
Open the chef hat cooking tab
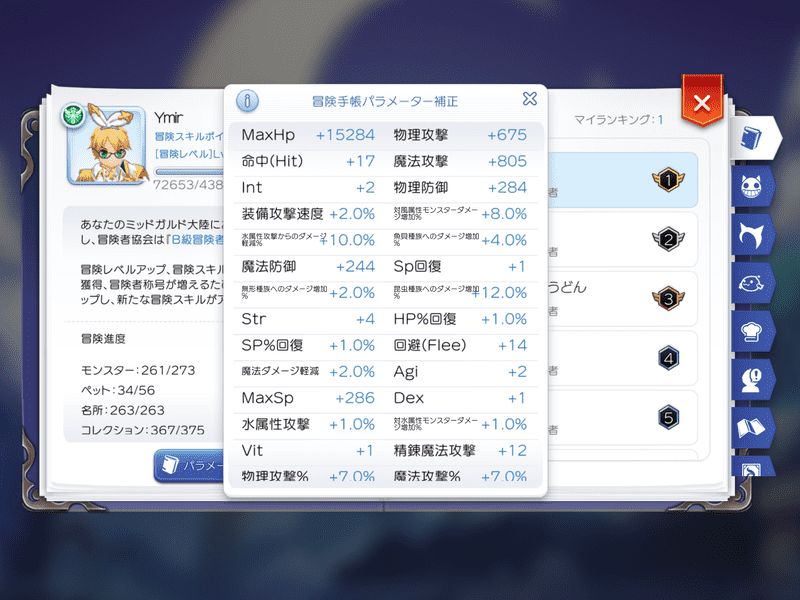tap(752, 332)
